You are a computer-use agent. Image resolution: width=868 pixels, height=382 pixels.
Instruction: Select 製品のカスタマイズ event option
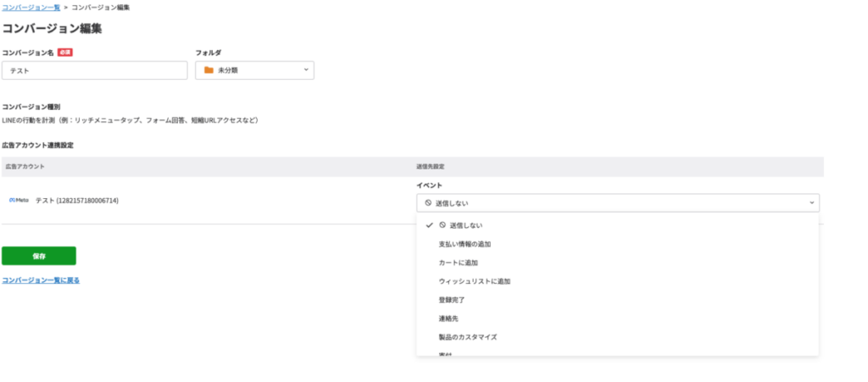(467, 337)
